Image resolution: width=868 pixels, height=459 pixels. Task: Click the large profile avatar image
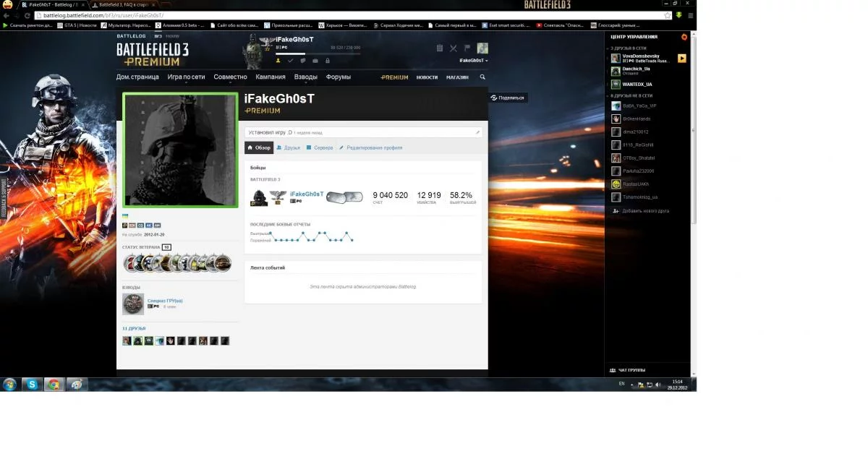pos(181,150)
